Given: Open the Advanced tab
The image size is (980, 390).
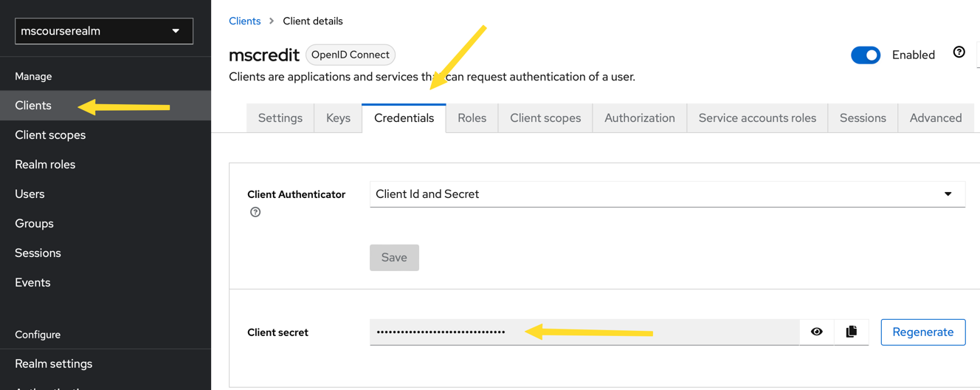Looking at the screenshot, I should coord(936,118).
